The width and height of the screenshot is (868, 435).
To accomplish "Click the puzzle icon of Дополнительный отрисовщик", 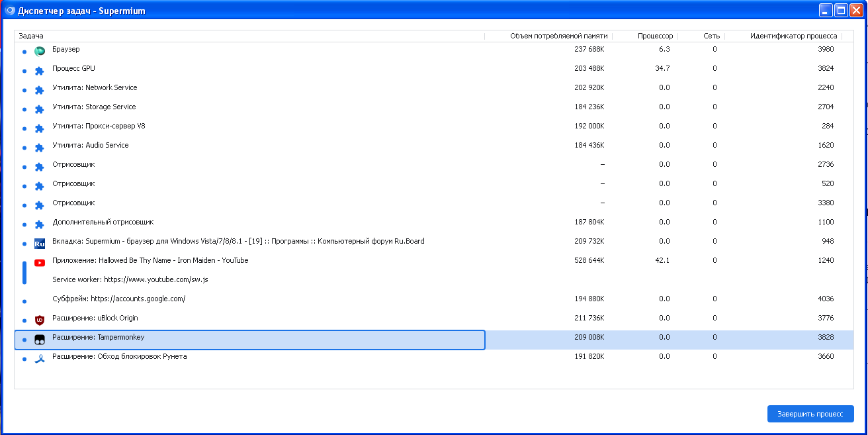I will (x=40, y=224).
